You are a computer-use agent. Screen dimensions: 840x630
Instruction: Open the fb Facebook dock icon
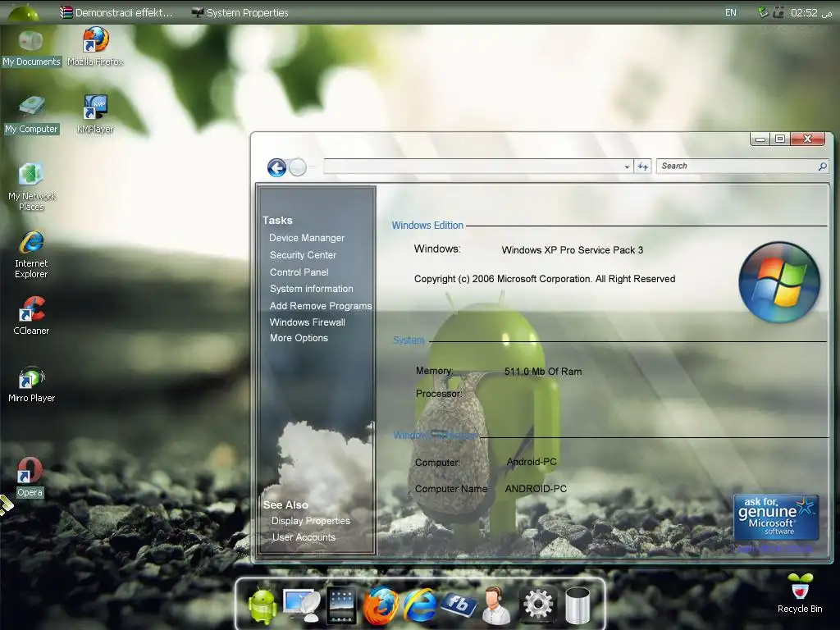coord(458,605)
